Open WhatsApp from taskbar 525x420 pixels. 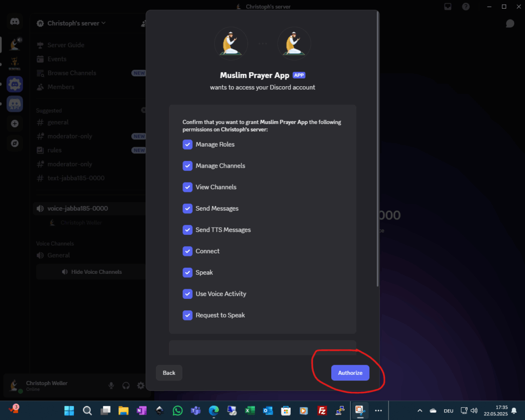[178, 411]
